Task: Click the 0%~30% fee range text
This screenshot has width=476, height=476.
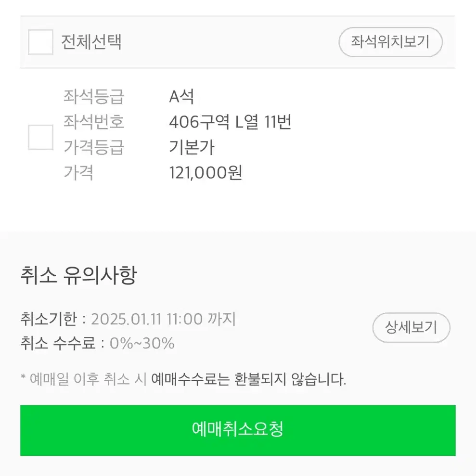Action: [x=142, y=343]
